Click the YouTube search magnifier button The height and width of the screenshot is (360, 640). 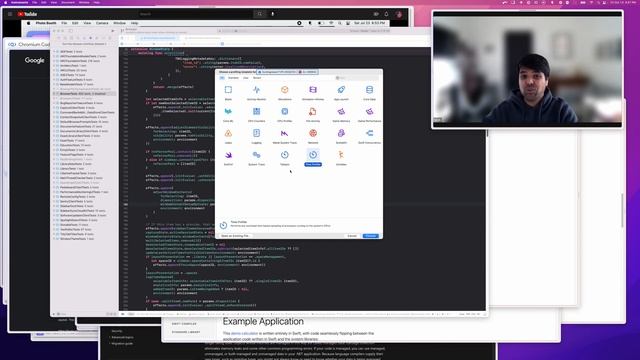pos(260,14)
